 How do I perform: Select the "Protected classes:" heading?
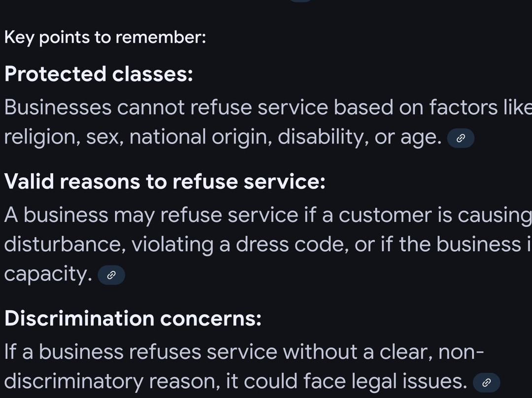tap(99, 74)
